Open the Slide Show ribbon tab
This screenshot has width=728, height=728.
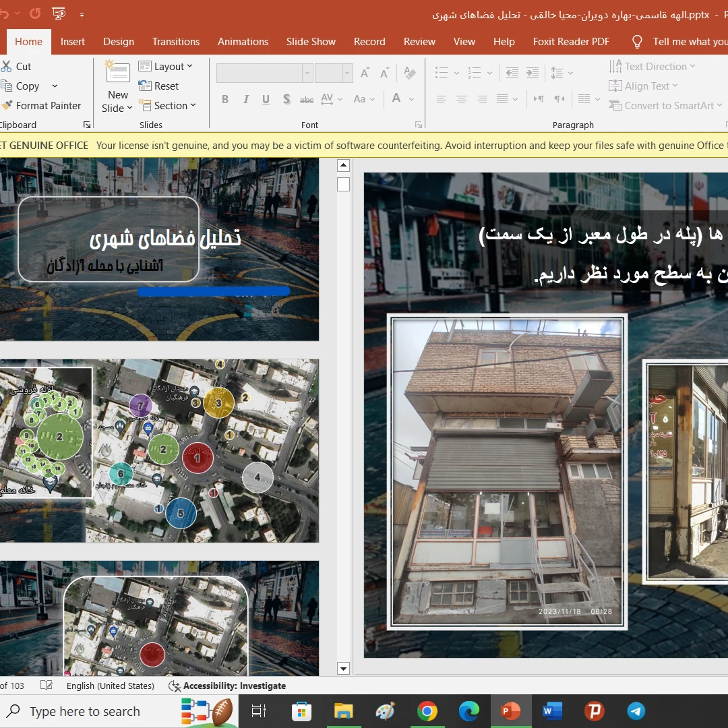pos(311,41)
